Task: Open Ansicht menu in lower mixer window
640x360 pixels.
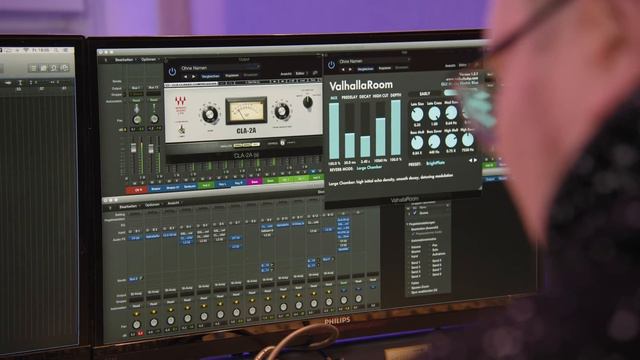Action: 173,203
